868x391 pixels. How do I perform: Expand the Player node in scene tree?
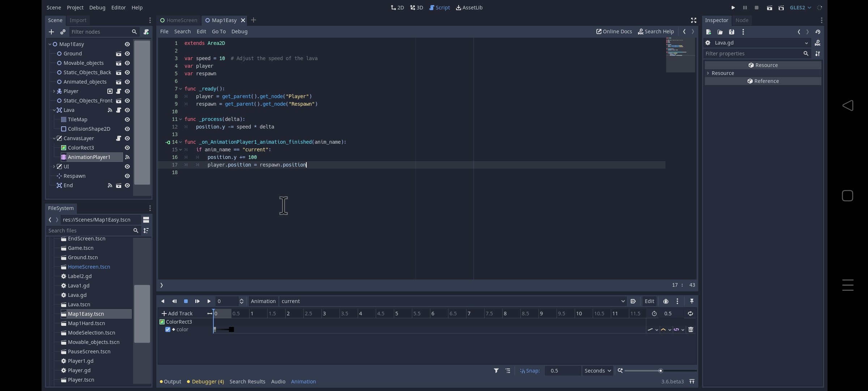pyautogui.click(x=54, y=91)
